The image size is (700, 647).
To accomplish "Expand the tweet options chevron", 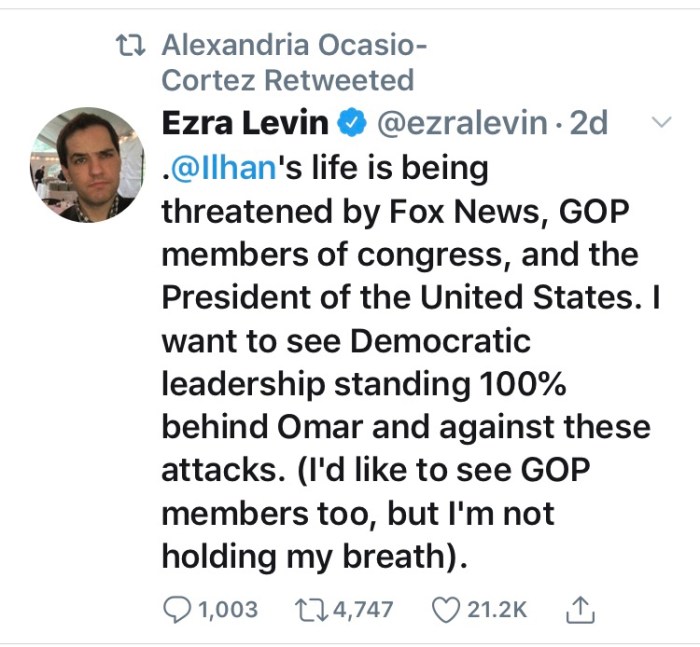I will [660, 123].
